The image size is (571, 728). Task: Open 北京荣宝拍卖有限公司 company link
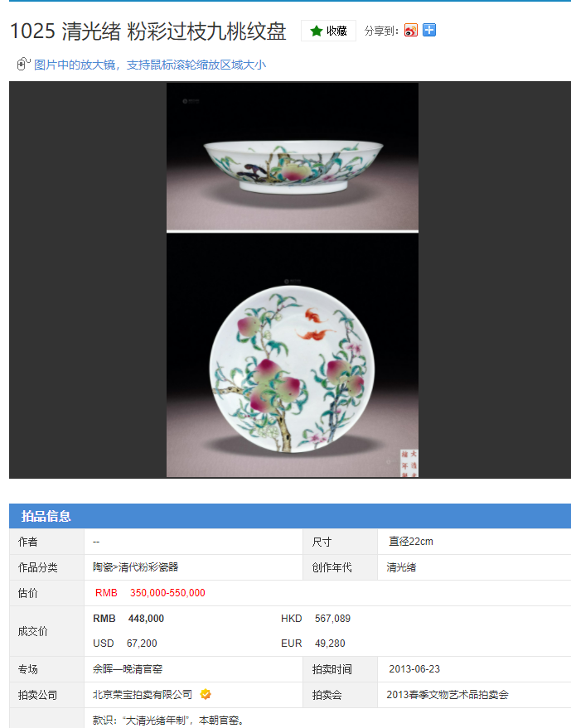(x=143, y=695)
